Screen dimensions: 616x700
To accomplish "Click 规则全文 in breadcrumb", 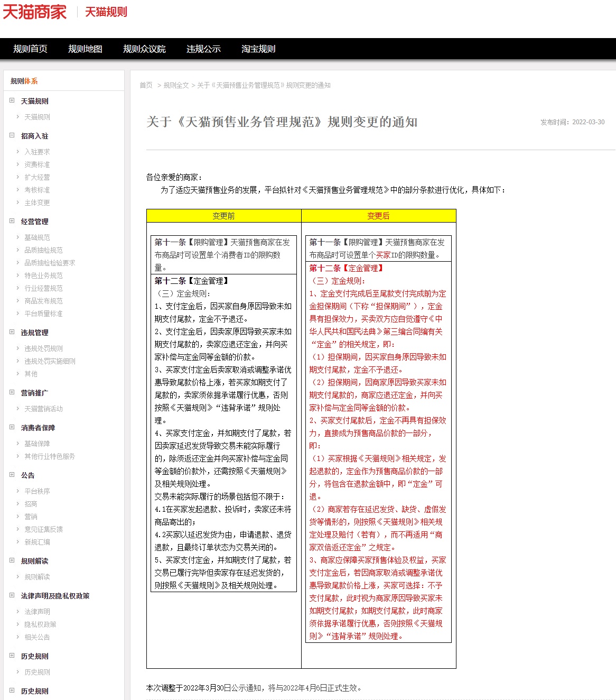I will coord(176,85).
